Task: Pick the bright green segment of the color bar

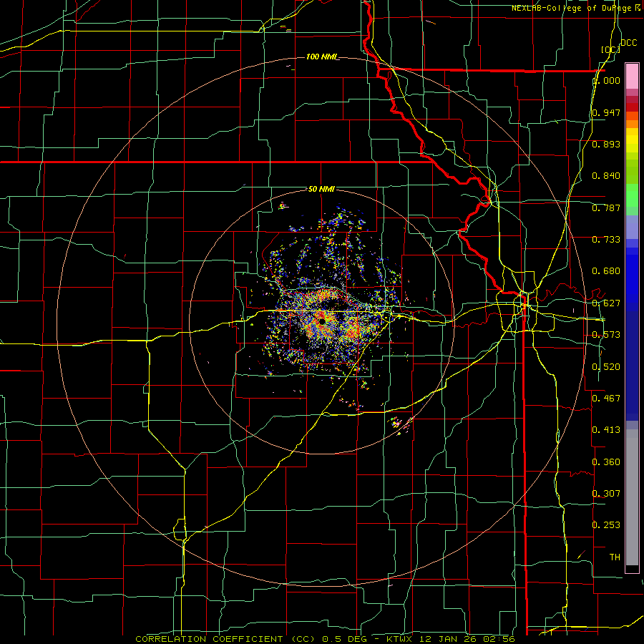Action: tap(632, 195)
